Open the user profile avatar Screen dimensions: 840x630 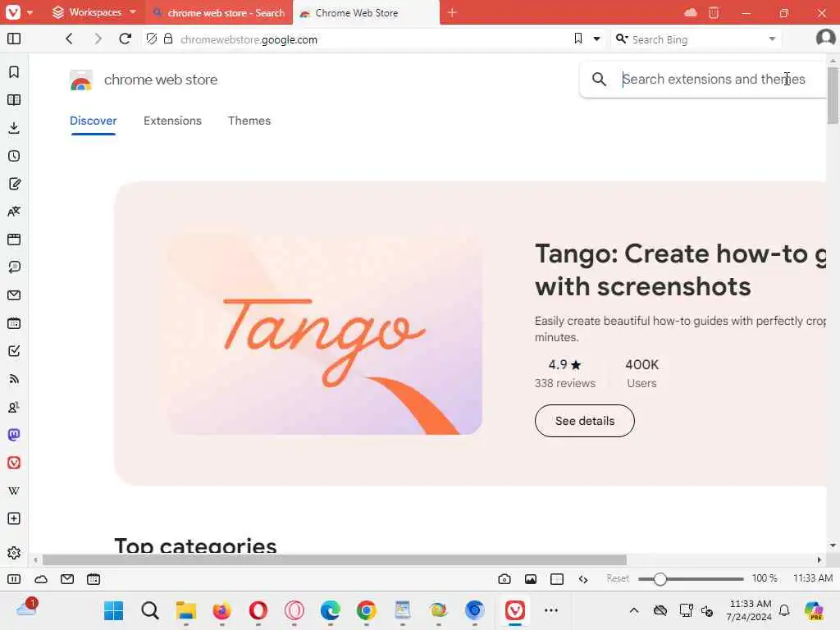[x=825, y=38]
